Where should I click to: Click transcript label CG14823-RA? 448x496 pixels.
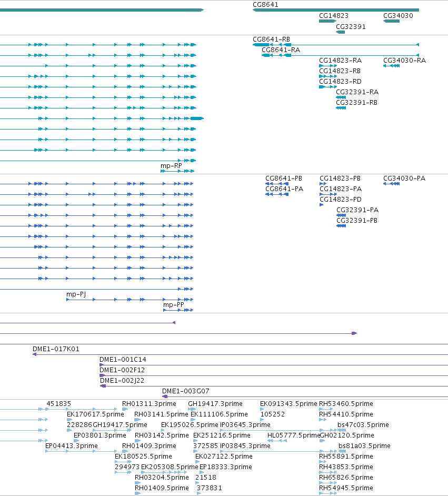pos(340,61)
